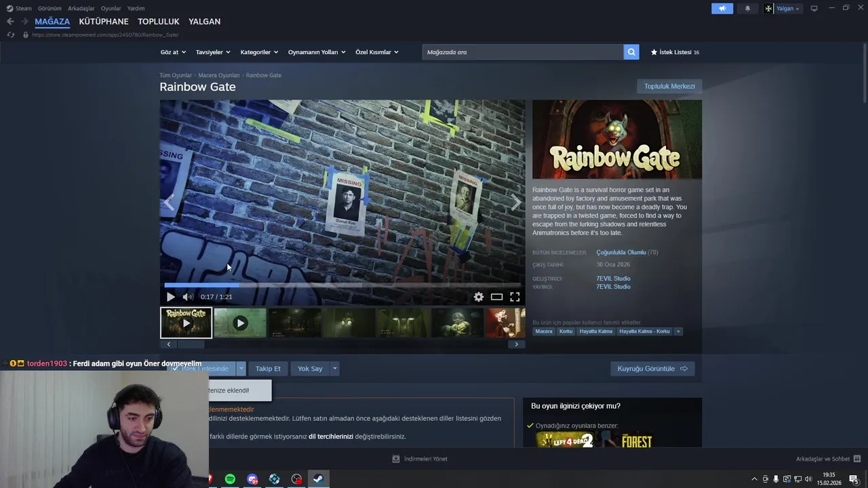The width and height of the screenshot is (868, 488).
Task: Click Topluluk Merkezi button
Action: 669,86
